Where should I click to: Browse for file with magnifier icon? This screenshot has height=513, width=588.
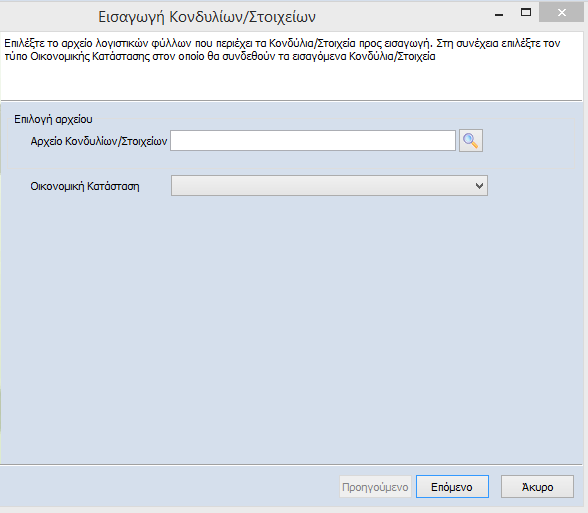(471, 141)
